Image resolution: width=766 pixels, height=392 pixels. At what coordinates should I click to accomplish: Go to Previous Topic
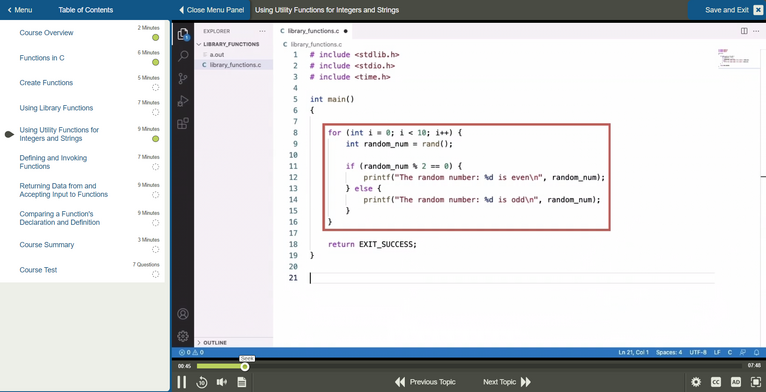point(425,382)
